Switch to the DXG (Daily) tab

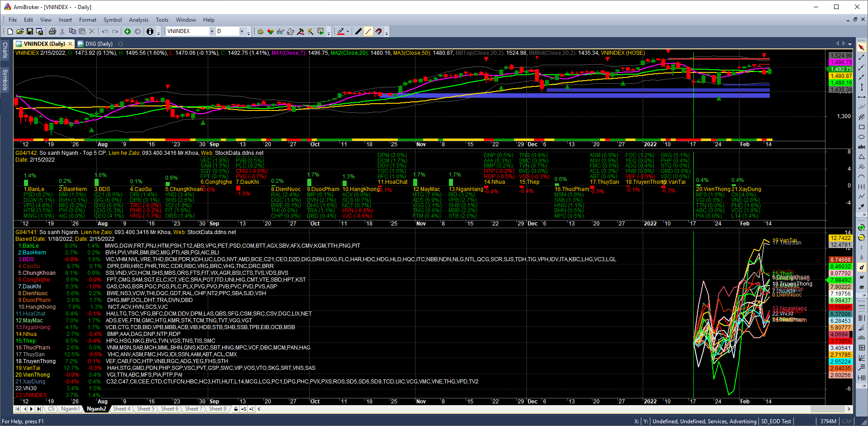pyautogui.click(x=95, y=44)
